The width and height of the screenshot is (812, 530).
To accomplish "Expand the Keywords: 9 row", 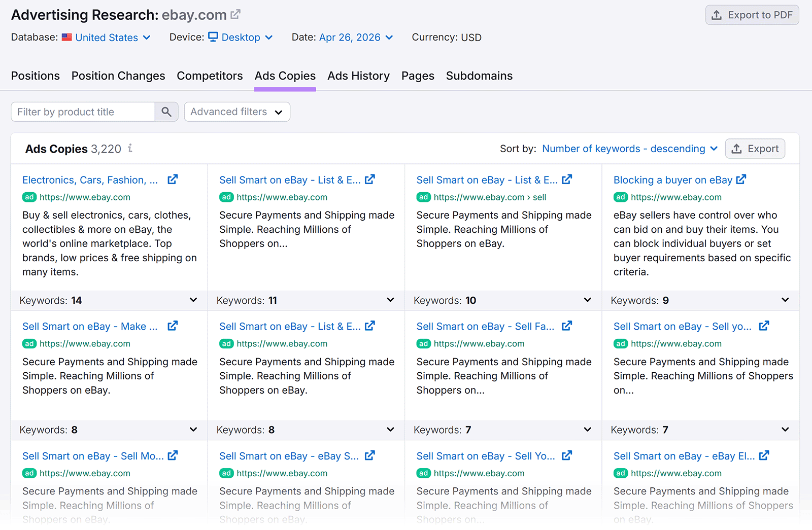I will 700,300.
